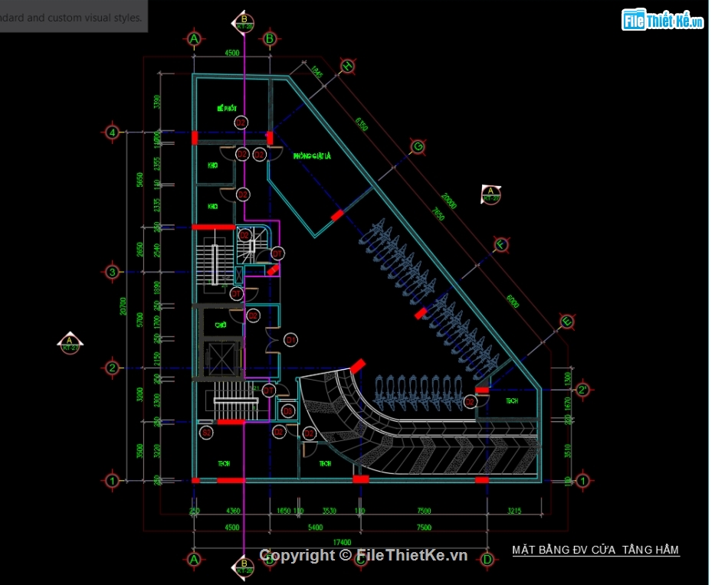
Task: Select the 5400 dimension text
Action: (x=315, y=528)
